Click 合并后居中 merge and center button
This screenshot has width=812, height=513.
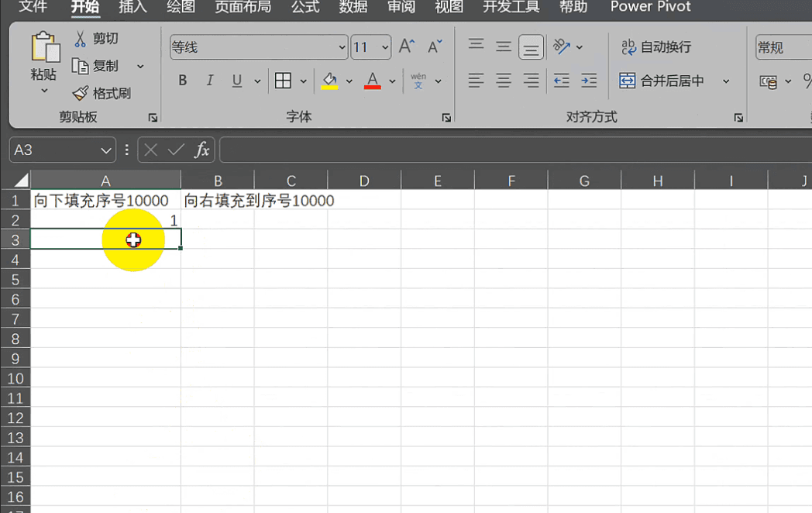tap(662, 81)
